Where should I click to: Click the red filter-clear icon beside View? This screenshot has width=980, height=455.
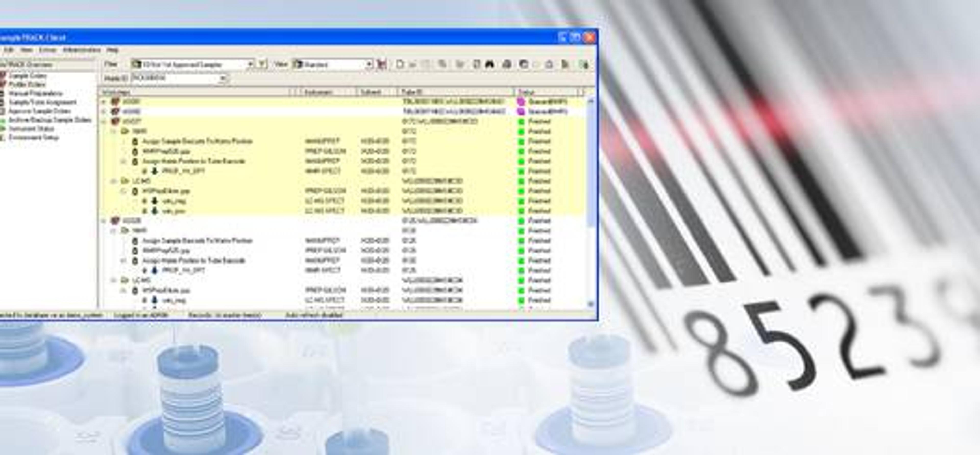pyautogui.click(x=382, y=64)
